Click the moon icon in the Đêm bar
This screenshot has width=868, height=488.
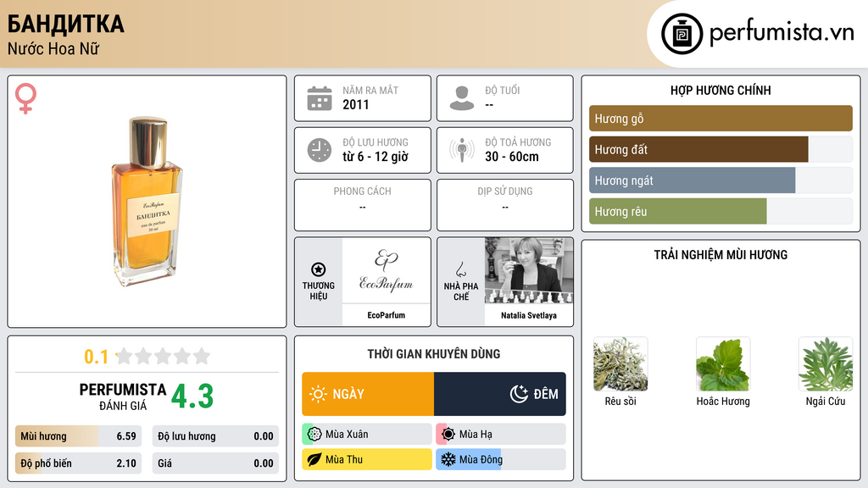point(520,394)
